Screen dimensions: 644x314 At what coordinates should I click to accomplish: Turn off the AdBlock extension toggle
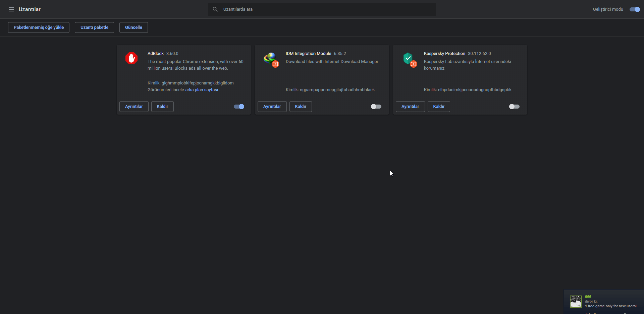click(x=239, y=107)
